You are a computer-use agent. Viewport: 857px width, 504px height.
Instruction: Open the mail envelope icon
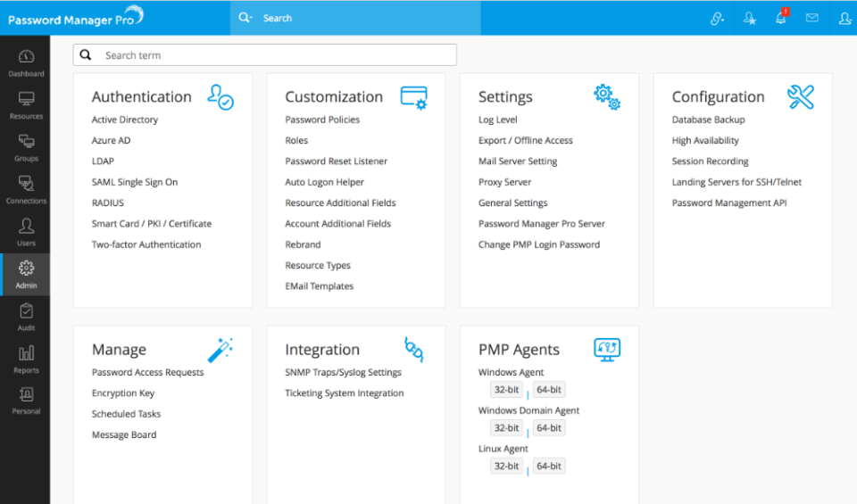pyautogui.click(x=812, y=18)
